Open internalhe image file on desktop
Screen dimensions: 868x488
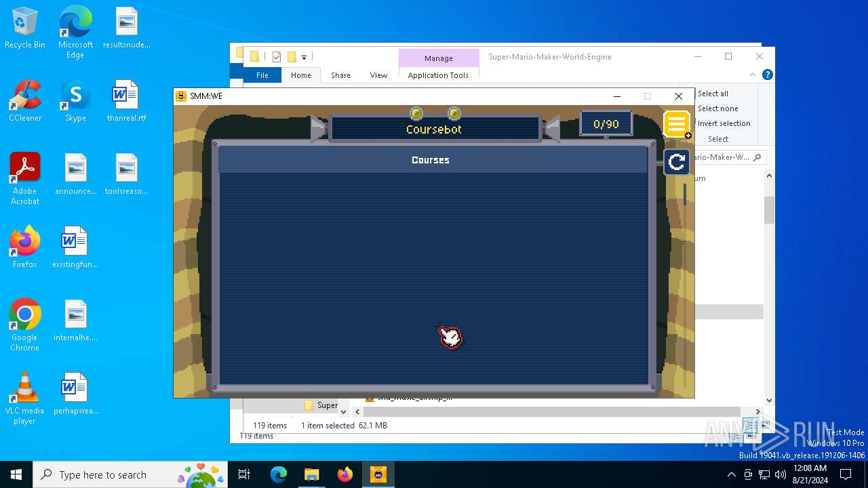point(75,321)
